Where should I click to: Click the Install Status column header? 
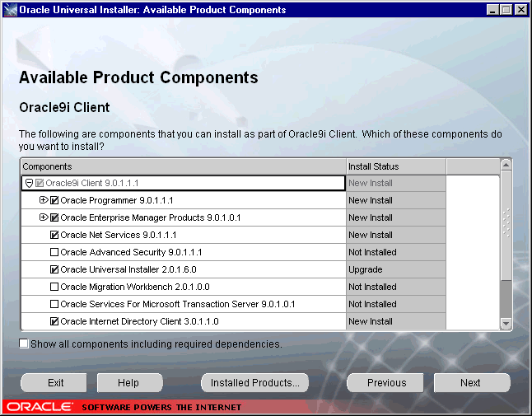(396, 166)
